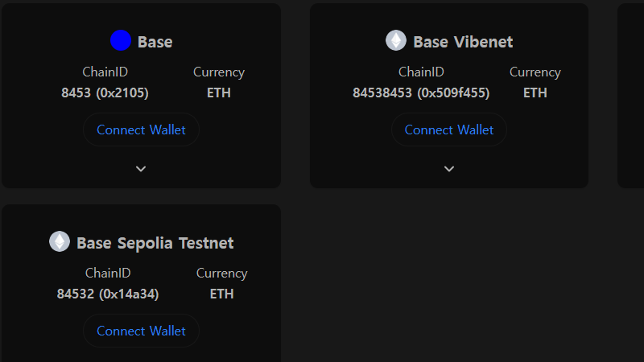Click the blue Base network logo

coord(121,41)
